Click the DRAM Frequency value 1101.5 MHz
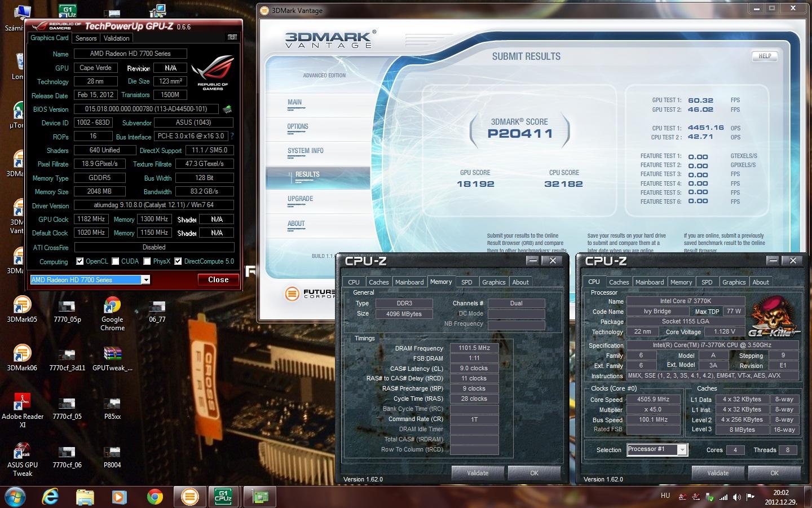This screenshot has height=508, width=812. tap(474, 348)
